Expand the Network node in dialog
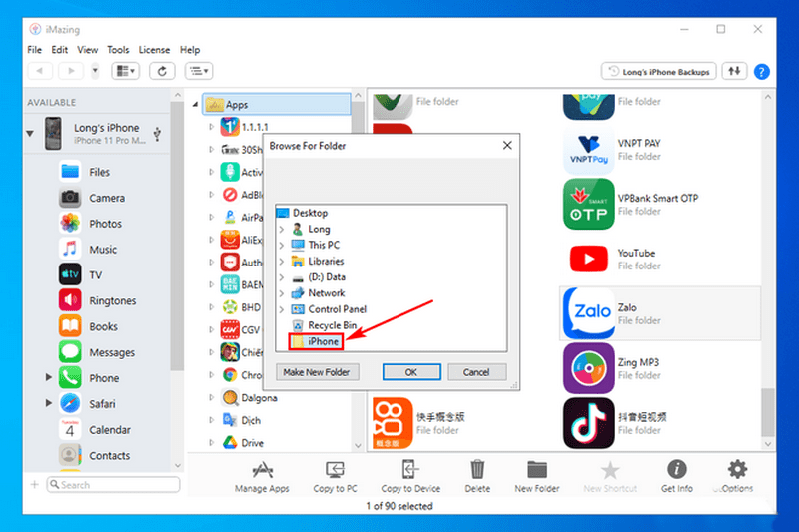799x532 pixels. [x=282, y=293]
